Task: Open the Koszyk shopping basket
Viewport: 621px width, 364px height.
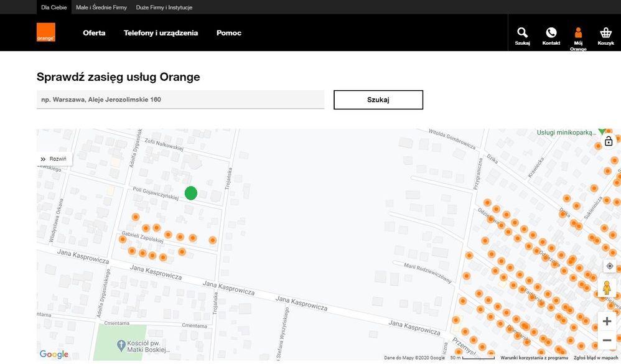Action: click(605, 35)
